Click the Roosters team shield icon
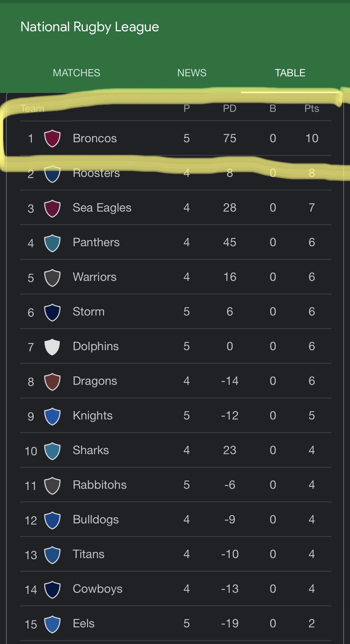 click(52, 174)
